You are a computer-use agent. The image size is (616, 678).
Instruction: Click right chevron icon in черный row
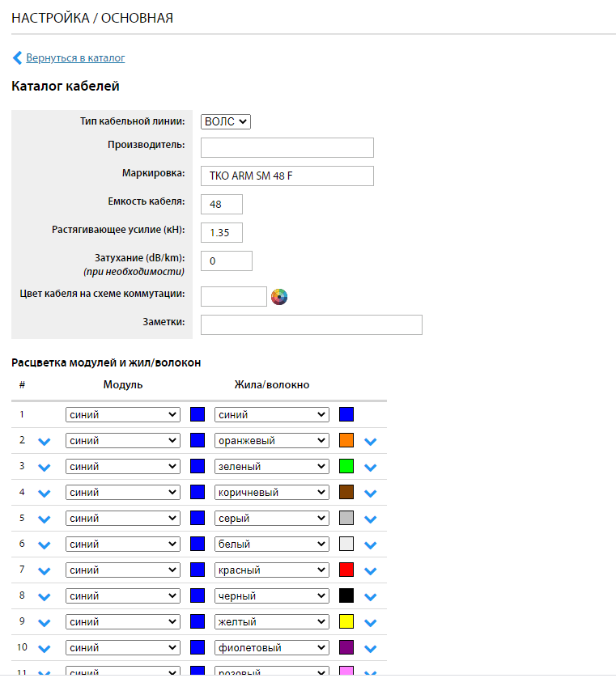pos(370,597)
